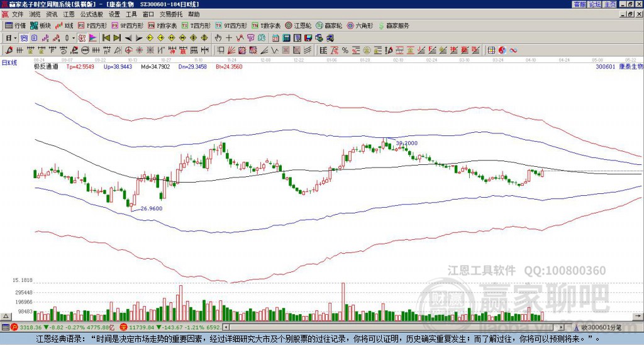Viewport: 644px width, 345px height.
Task: Click the truck icon
Action: click(330, 38)
